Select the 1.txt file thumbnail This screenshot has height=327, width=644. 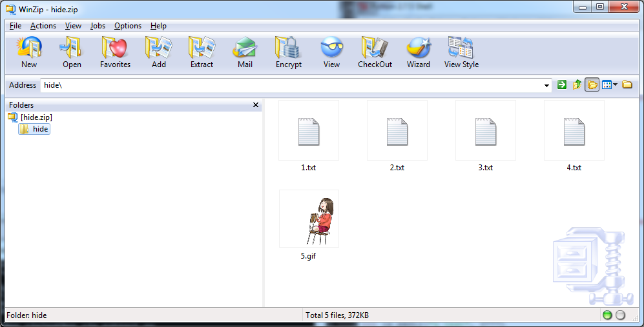[309, 130]
